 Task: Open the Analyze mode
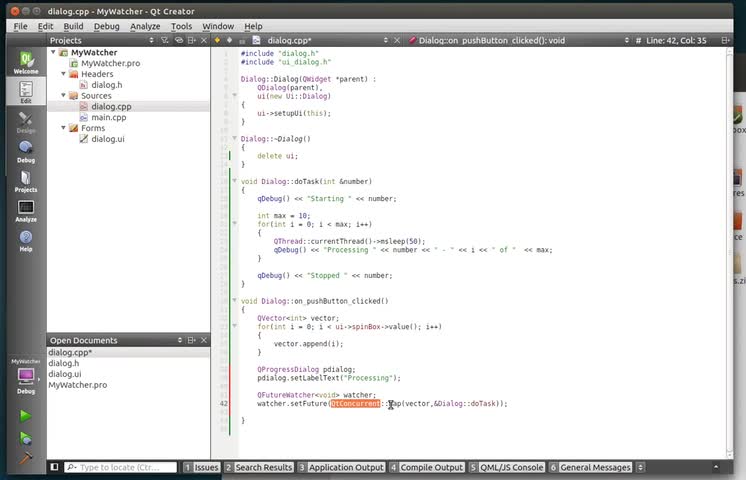(25, 211)
